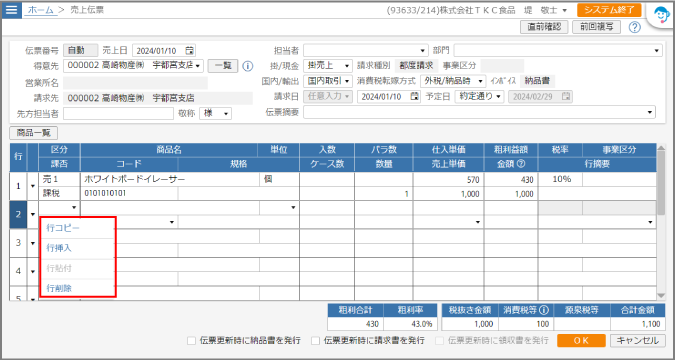675x360 pixels.
Task: Click row 1 税率 value 10%
Action: click(560, 180)
